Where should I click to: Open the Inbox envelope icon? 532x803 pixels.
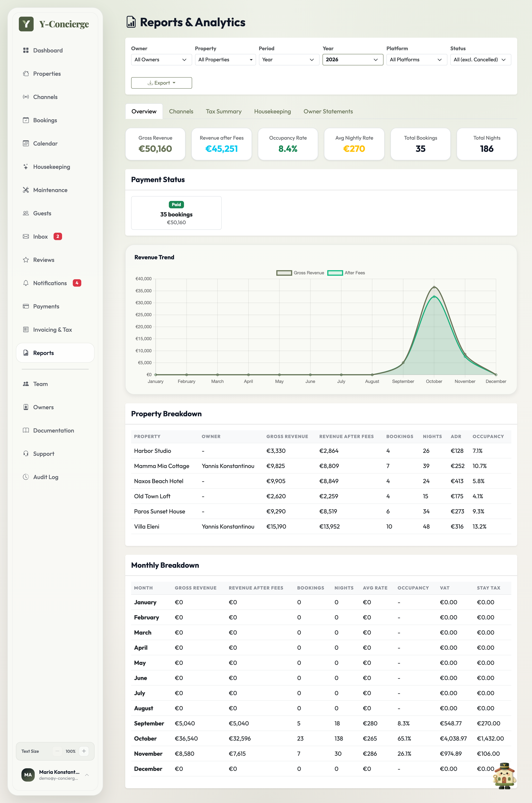pyautogui.click(x=26, y=237)
